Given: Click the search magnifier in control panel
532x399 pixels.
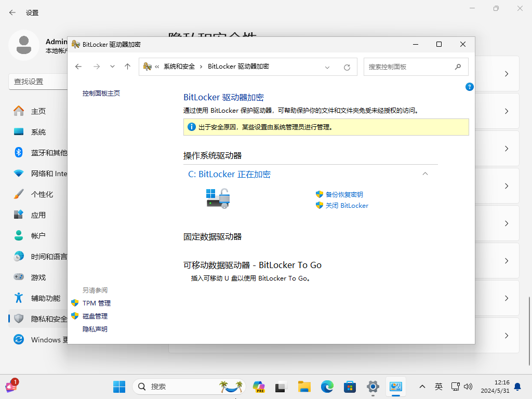Looking at the screenshot, I should (x=458, y=66).
